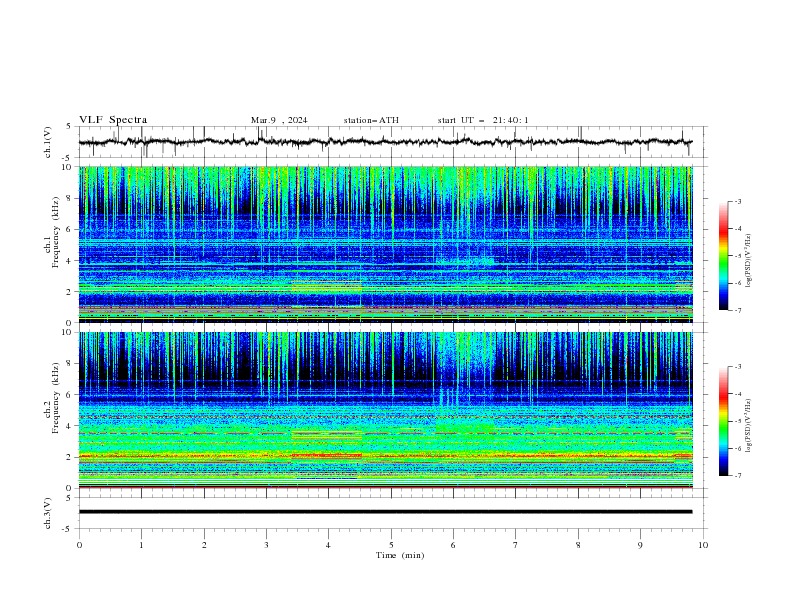Click the ch.1 voltage waveform trace
The width and height of the screenshot is (792, 612).
click(385, 142)
